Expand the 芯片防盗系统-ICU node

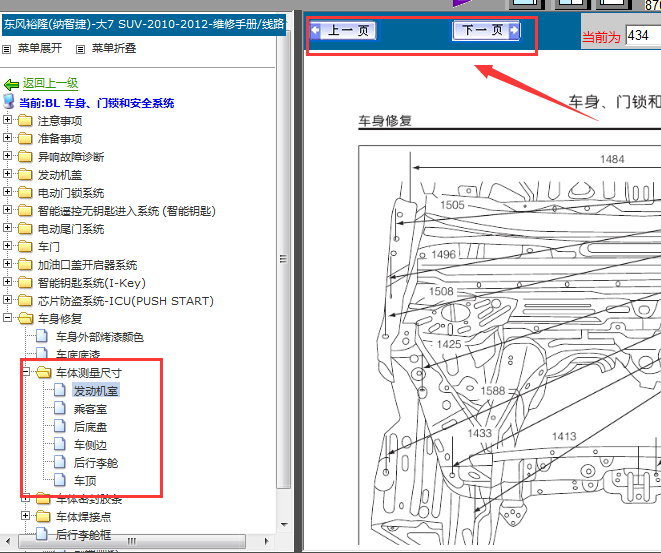(x=7, y=299)
